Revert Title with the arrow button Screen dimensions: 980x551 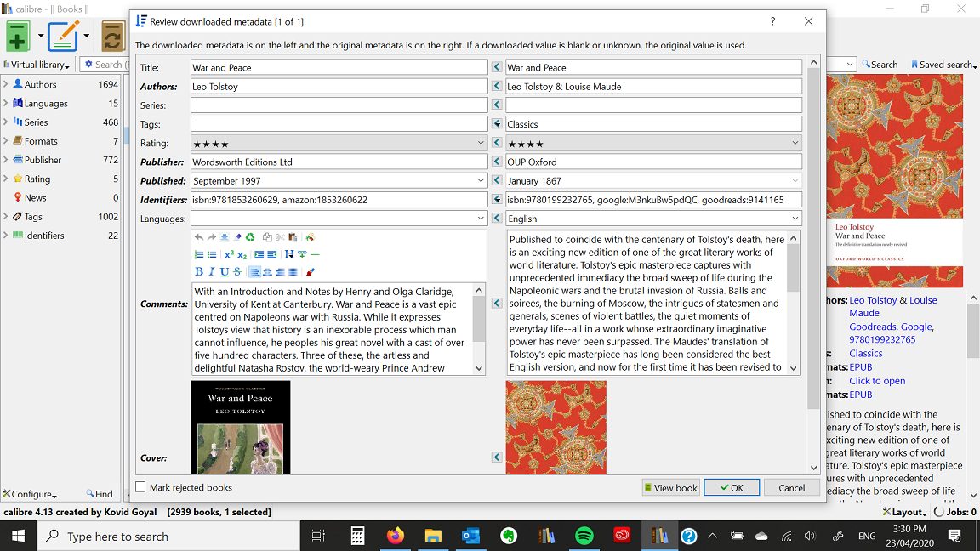[x=497, y=67]
